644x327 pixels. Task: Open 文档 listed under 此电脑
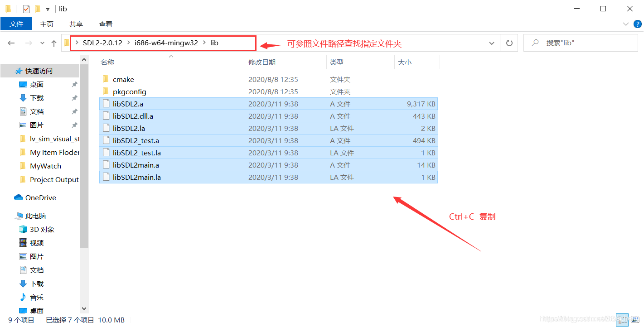[37, 270]
